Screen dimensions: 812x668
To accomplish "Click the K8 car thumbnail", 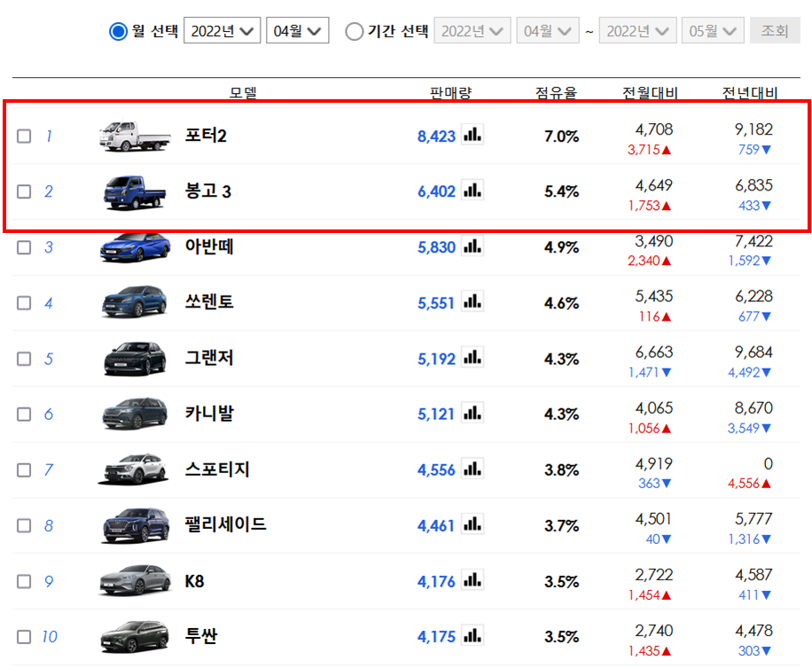I will (x=135, y=580).
